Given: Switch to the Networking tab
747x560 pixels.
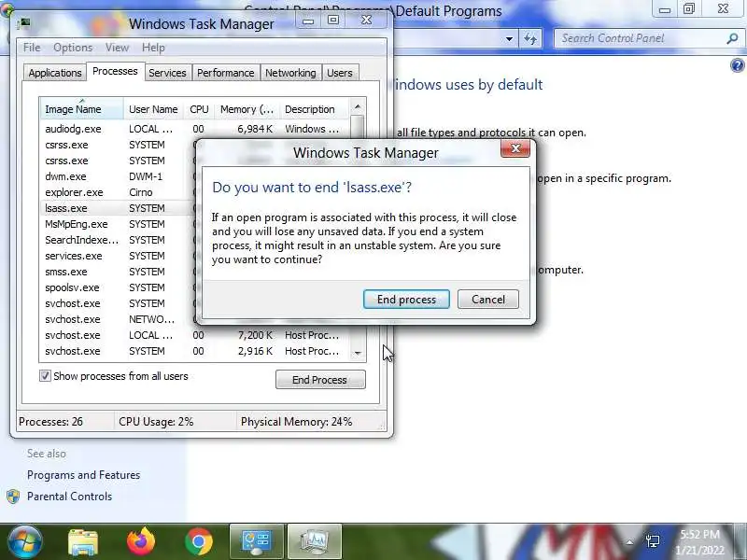Looking at the screenshot, I should (x=290, y=73).
